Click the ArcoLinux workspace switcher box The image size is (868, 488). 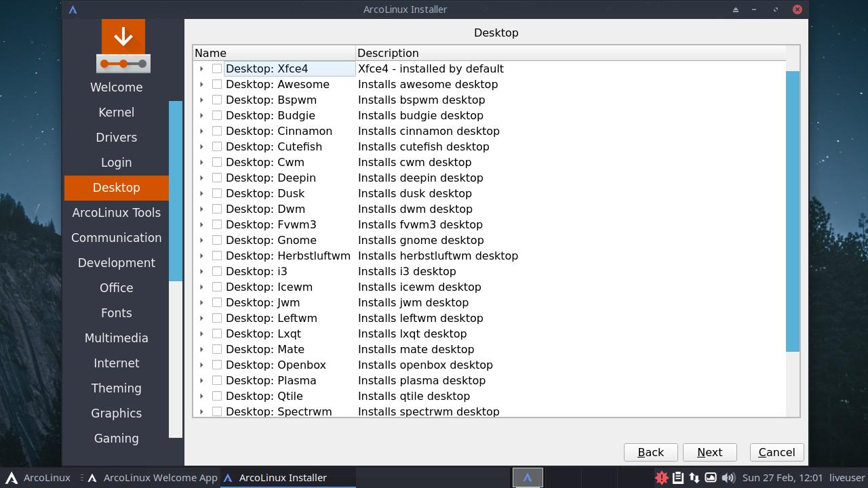(528, 478)
